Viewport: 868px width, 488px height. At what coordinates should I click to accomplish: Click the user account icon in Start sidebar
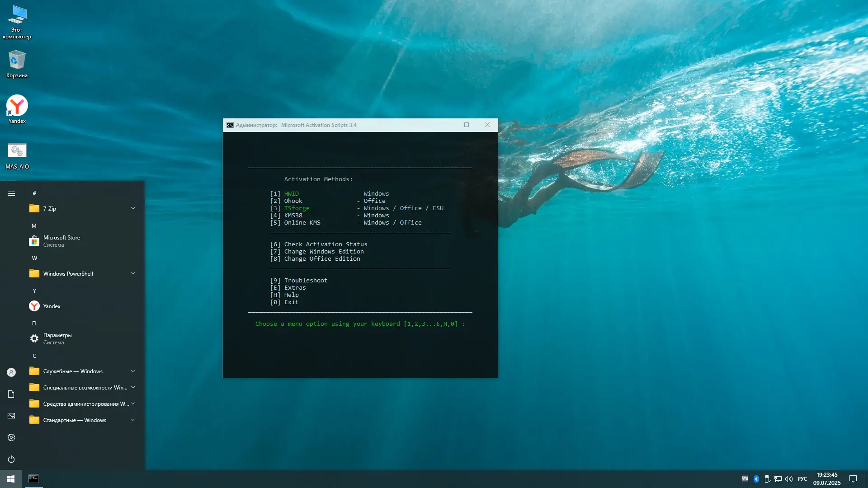coord(11,372)
